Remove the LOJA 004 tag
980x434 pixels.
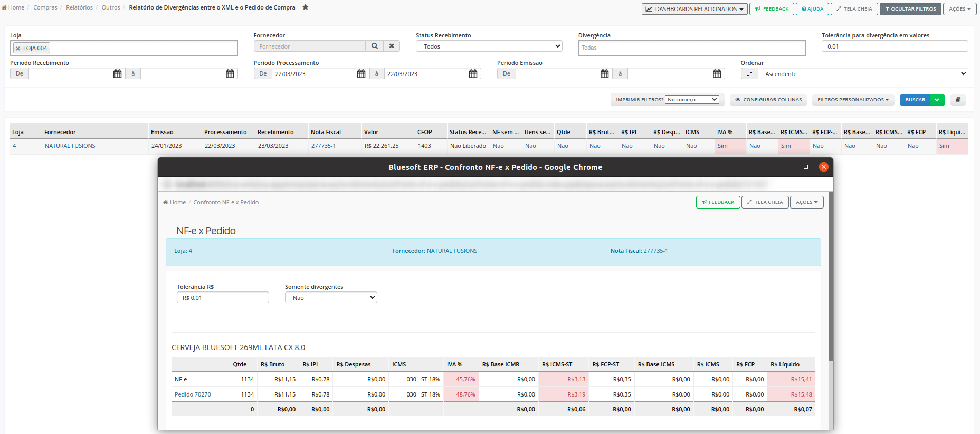pyautogui.click(x=18, y=48)
